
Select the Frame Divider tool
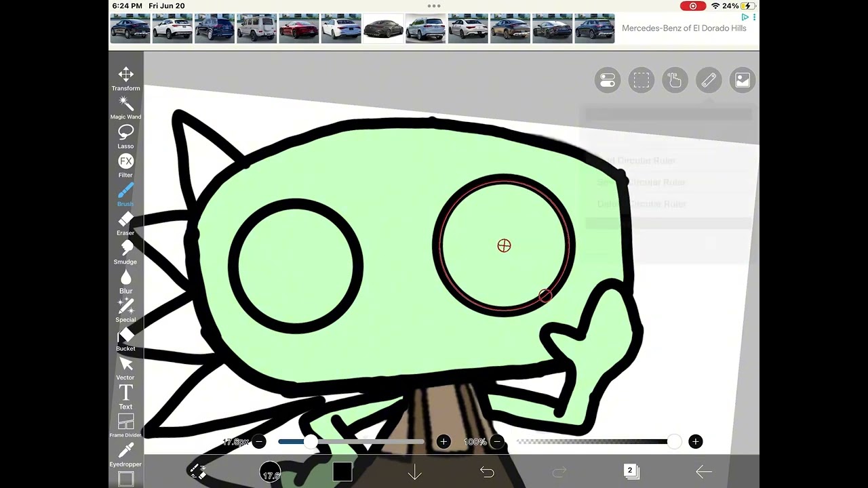[125, 426]
